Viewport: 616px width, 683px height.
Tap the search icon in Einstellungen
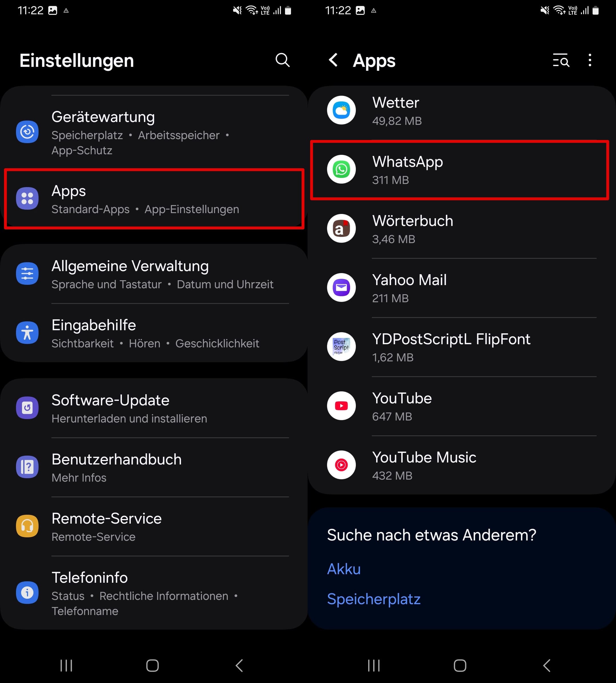pos(282,60)
